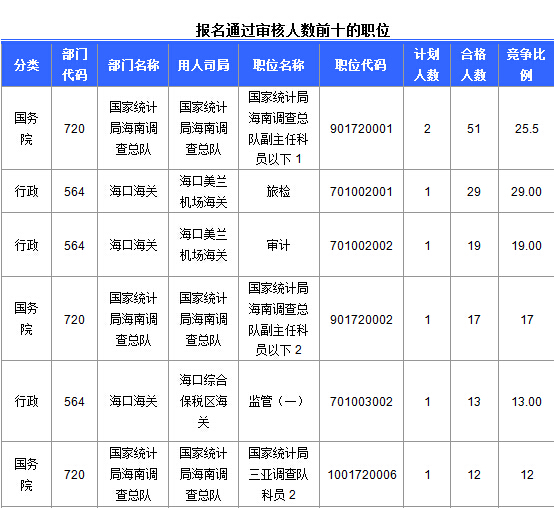Screen dimensions: 554x508
Task: Select position code 901720002
Action: click(x=361, y=320)
